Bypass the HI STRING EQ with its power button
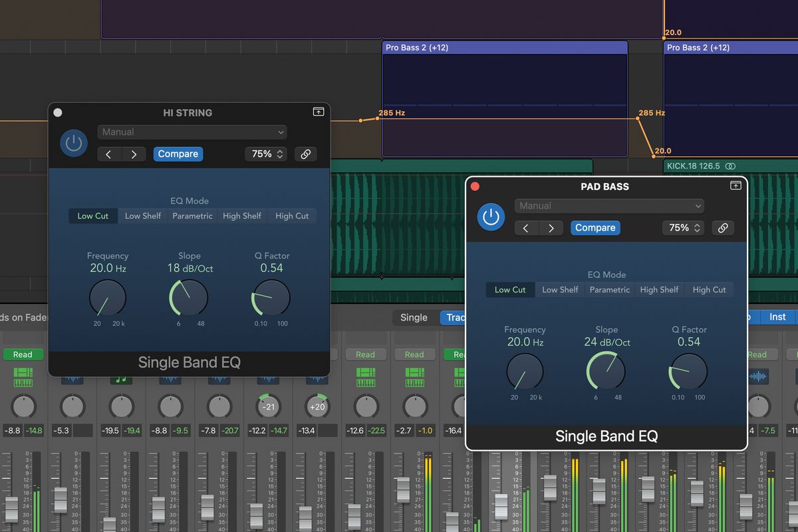The width and height of the screenshot is (798, 532). 73,143
